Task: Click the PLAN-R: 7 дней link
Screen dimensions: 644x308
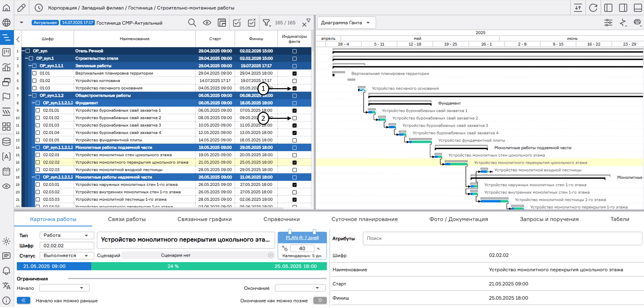Action: [x=302, y=238]
